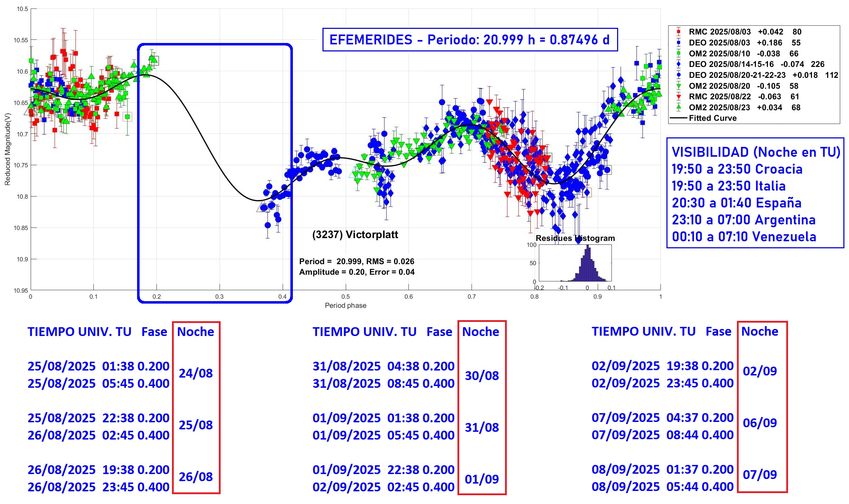The width and height of the screenshot is (849, 504).
Task: Click the 25/08/2025 01:38 0.200 ephemeris row
Action: 98,366
